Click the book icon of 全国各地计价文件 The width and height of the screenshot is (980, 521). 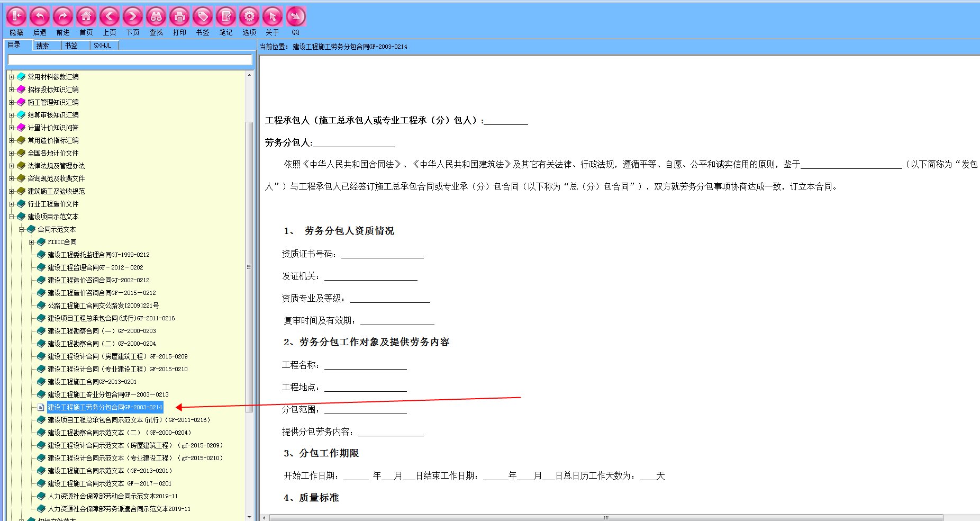click(x=21, y=153)
